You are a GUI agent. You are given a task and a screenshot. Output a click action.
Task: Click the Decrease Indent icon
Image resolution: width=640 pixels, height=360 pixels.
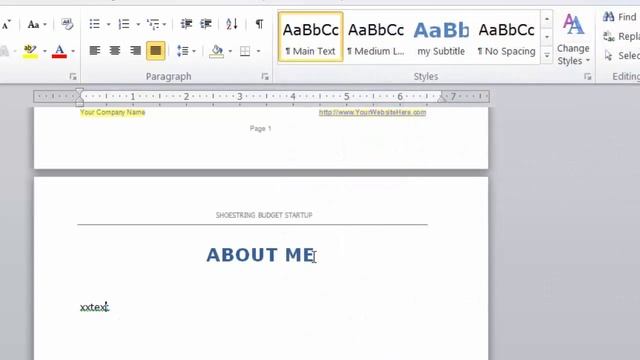click(186, 24)
